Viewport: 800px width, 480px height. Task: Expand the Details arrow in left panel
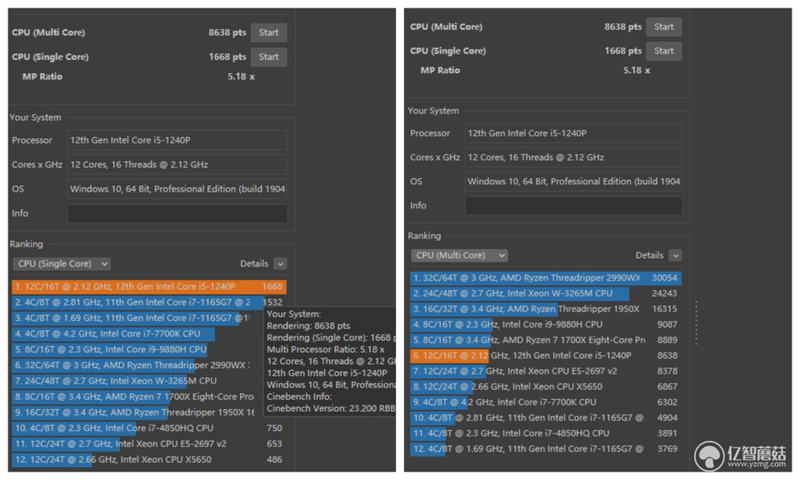(x=280, y=264)
